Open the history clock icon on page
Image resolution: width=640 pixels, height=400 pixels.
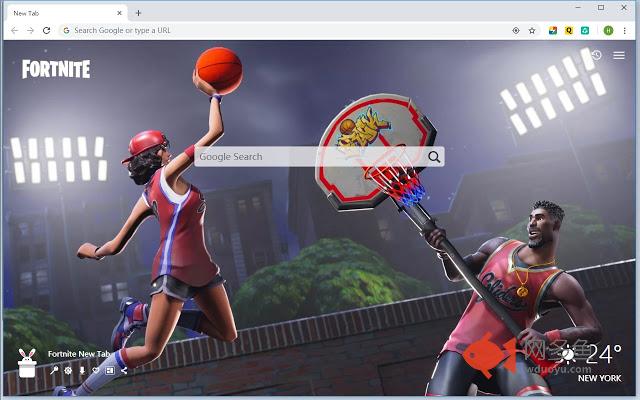point(597,55)
